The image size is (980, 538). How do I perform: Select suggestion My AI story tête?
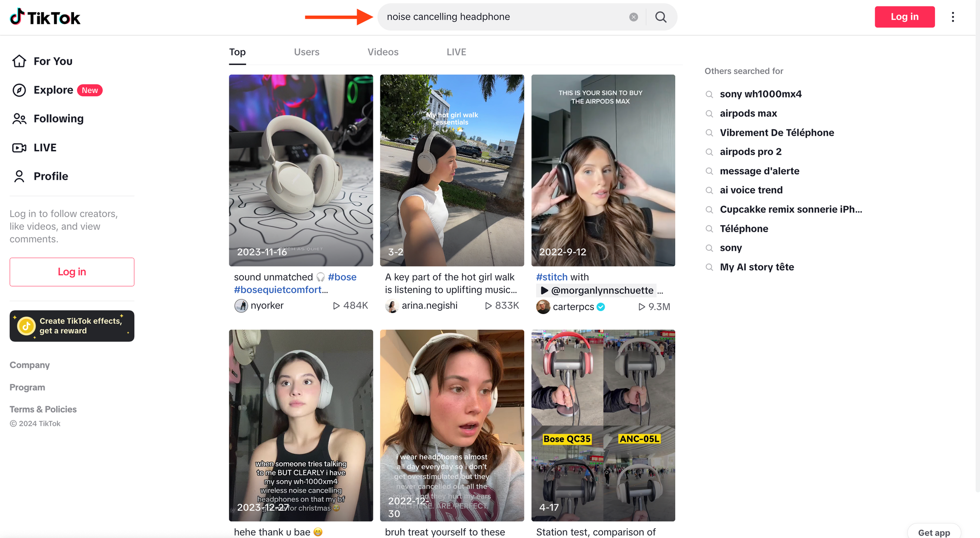(757, 267)
